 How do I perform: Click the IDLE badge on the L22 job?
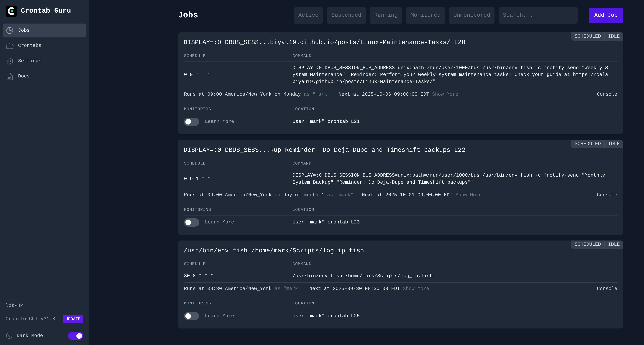tap(614, 144)
